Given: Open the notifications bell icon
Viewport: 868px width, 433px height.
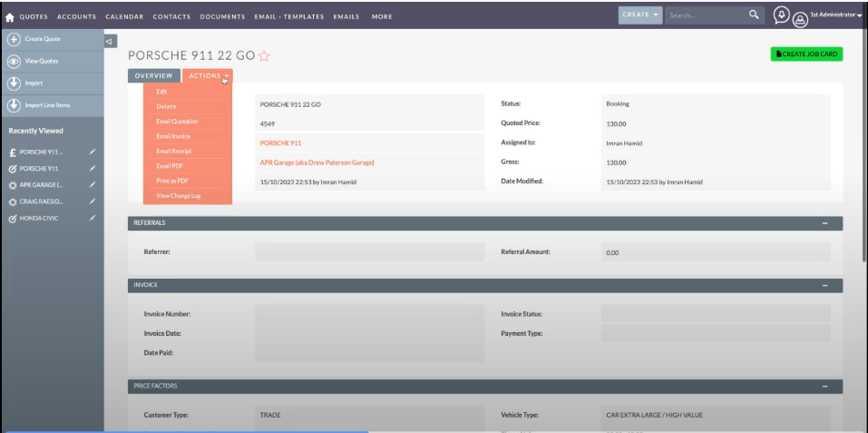Looking at the screenshot, I should [x=781, y=16].
